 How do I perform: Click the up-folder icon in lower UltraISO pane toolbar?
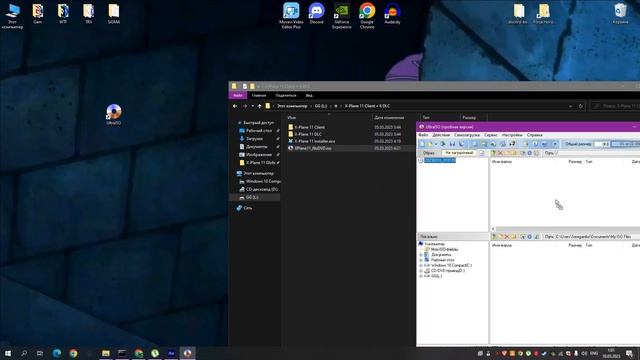(494, 237)
